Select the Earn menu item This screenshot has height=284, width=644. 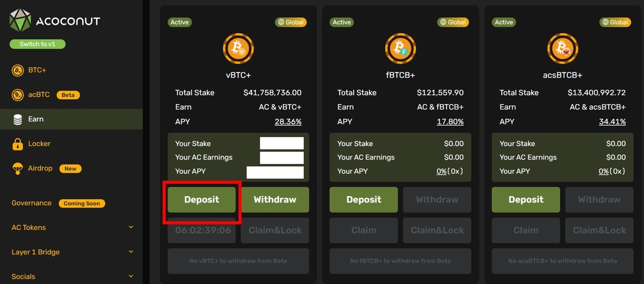point(71,119)
